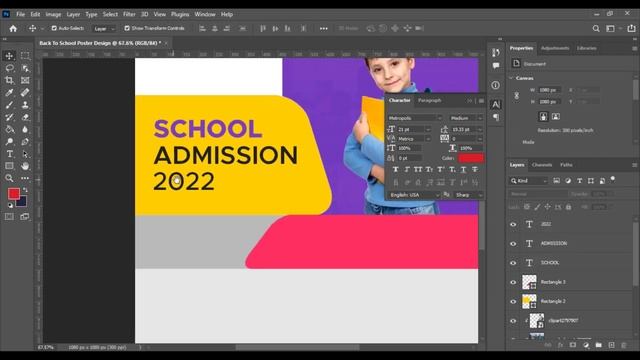Screen dimensions: 640x360
Task: Hide the ADMISSION text layer
Action: (513, 244)
